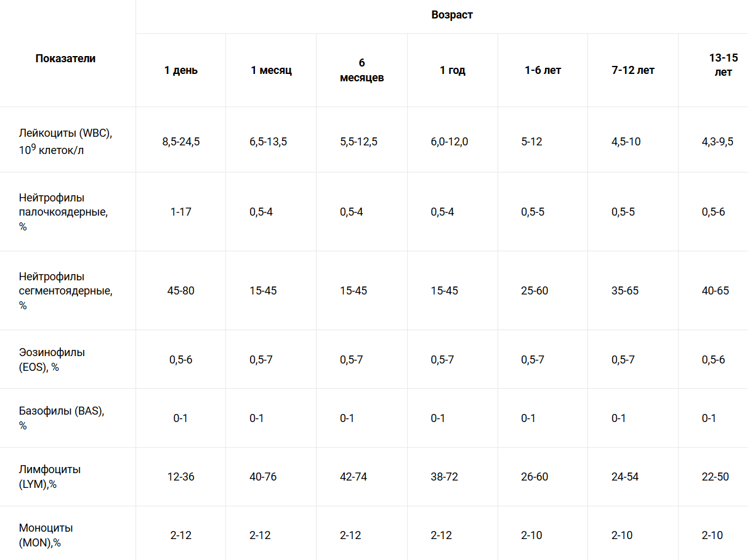755x560 pixels.
Task: Click the 45-80 segmented neutrophil cell
Action: pos(181,291)
